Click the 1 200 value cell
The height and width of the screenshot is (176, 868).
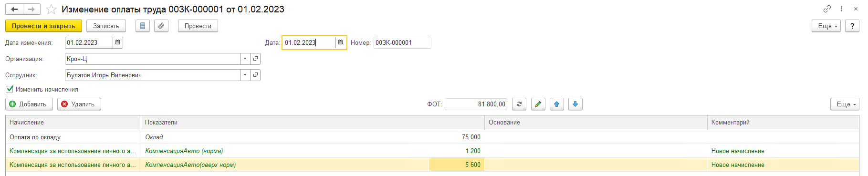tap(457, 151)
